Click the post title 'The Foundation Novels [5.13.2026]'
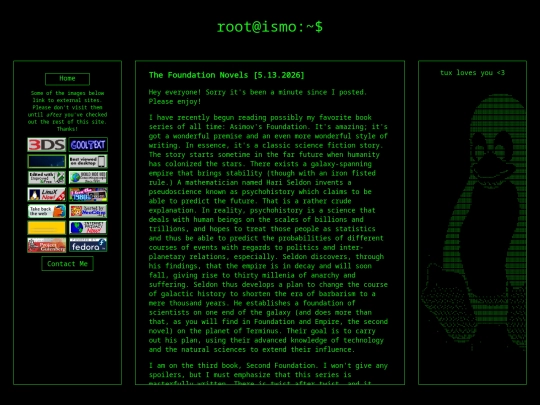The height and width of the screenshot is (405, 540). coord(227,75)
